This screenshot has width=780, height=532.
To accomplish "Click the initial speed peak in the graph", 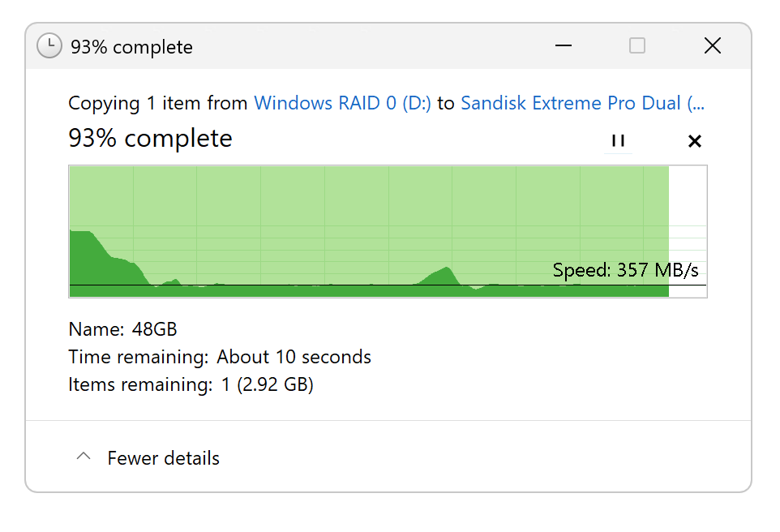I will click(x=82, y=243).
